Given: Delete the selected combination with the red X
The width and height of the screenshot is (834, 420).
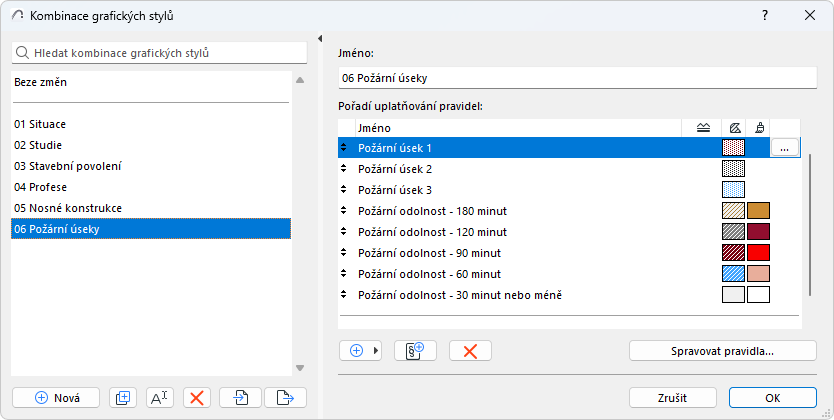Looking at the screenshot, I should (x=197, y=397).
